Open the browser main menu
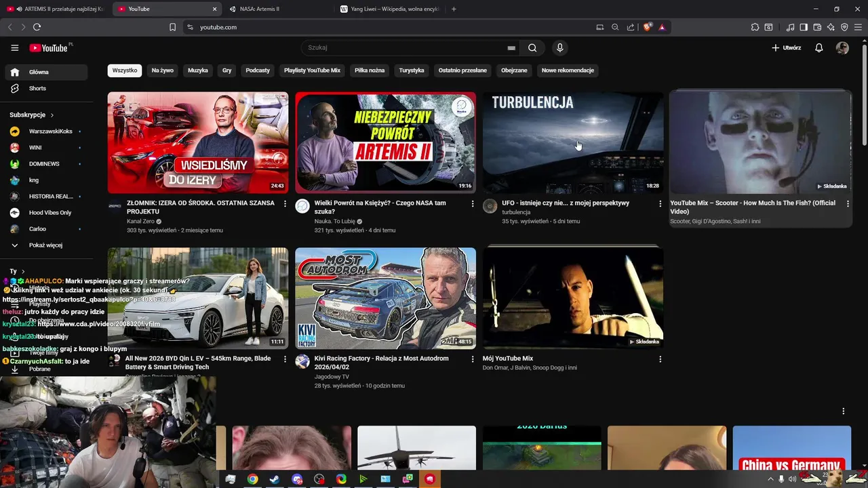Viewport: 868px width, 488px height. [x=859, y=27]
